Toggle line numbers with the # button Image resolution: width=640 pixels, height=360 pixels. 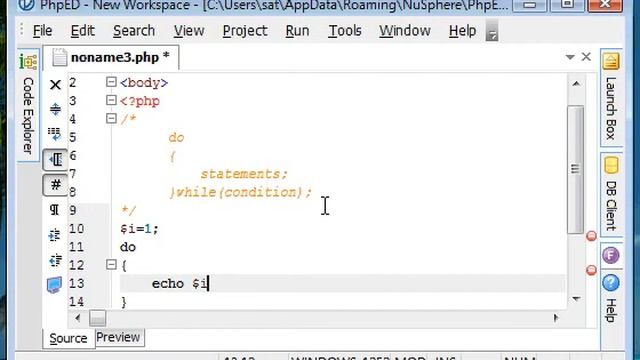55,185
